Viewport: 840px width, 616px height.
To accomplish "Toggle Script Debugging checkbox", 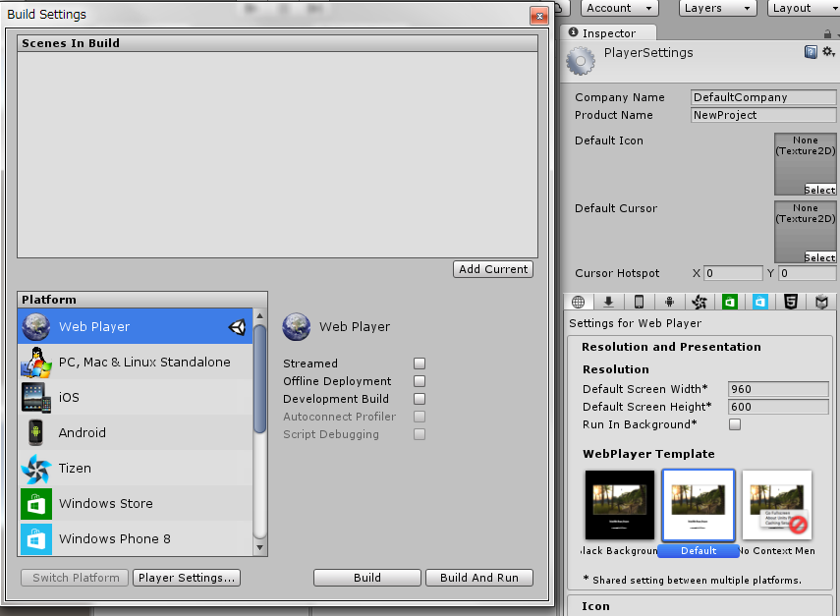I will pos(420,434).
